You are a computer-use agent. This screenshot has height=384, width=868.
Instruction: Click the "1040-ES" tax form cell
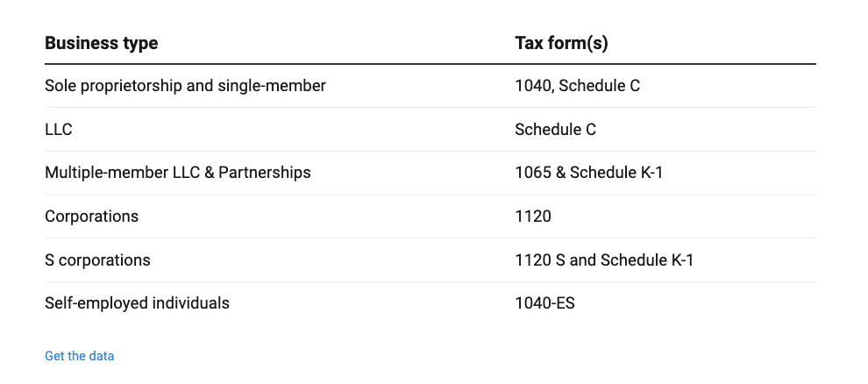(x=544, y=303)
